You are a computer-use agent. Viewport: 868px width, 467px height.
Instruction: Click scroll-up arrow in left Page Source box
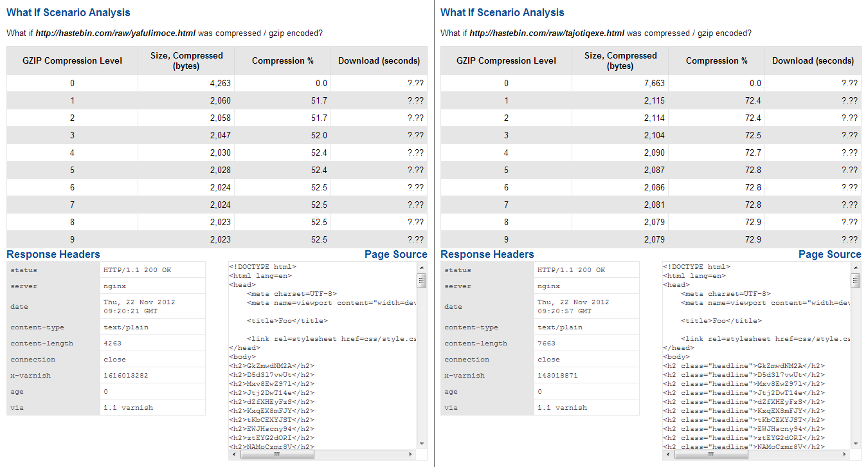click(422, 267)
